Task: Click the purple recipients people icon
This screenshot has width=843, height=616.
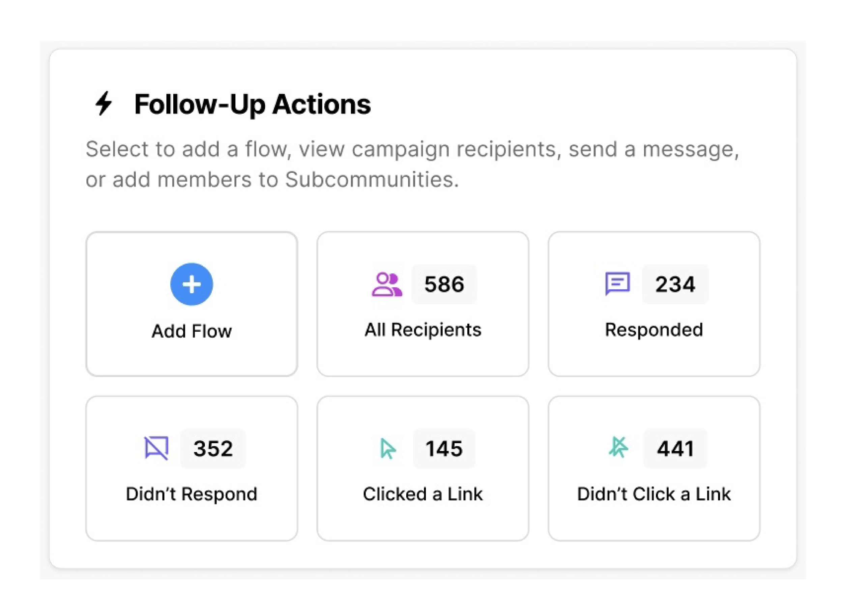Action: (387, 285)
